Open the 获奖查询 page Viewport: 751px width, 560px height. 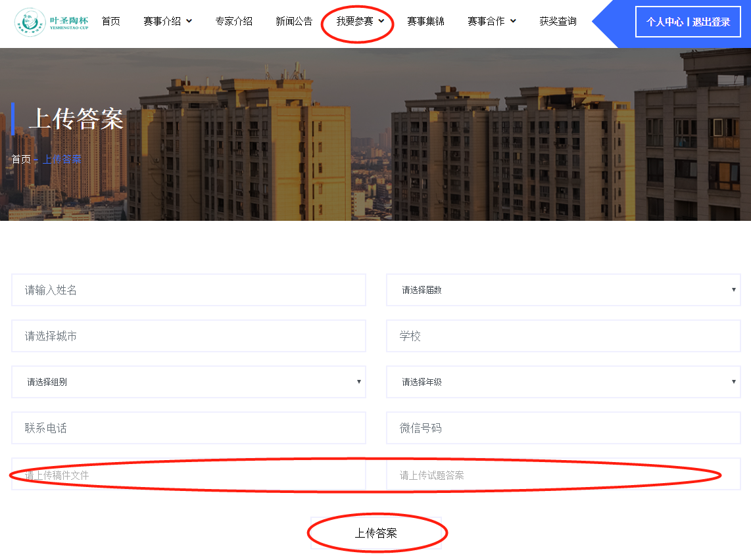pyautogui.click(x=558, y=22)
